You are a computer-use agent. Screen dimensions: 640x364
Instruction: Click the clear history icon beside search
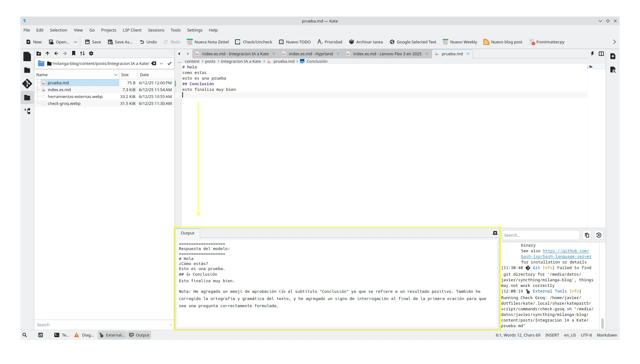(598, 235)
